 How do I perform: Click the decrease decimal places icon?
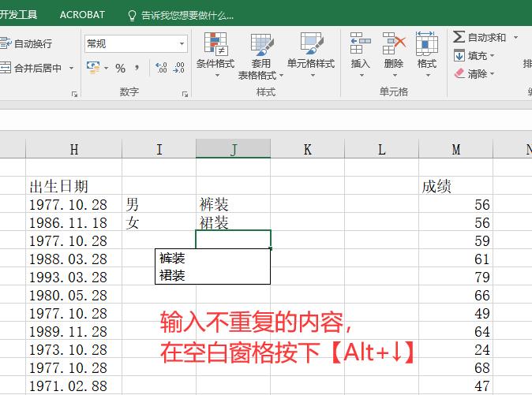tap(180, 69)
